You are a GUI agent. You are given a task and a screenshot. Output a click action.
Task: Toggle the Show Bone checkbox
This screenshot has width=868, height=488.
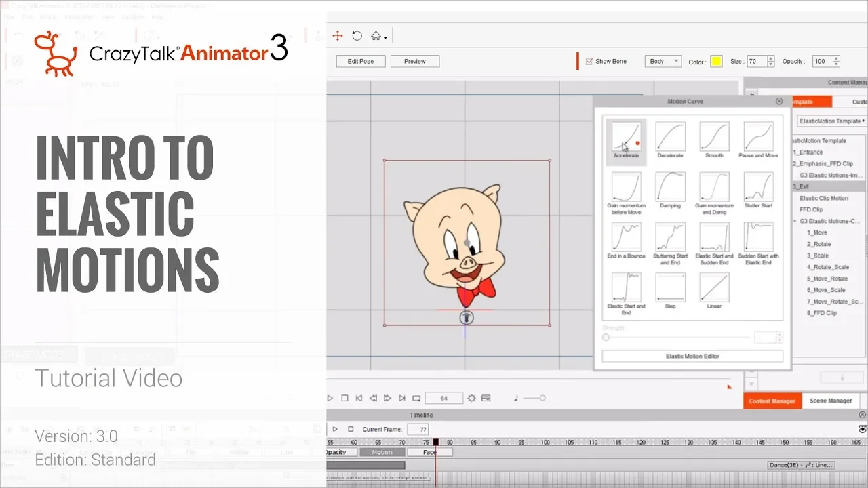point(589,61)
